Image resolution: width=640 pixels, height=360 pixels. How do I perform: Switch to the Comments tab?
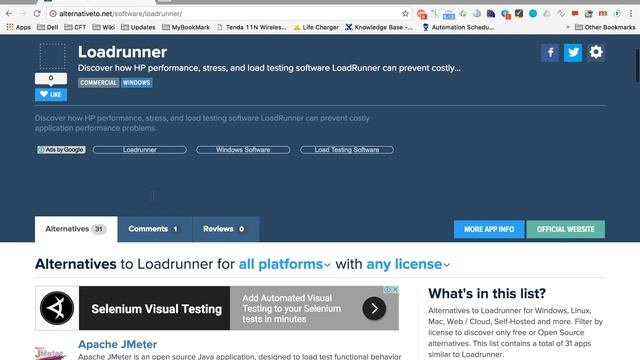pos(154,229)
